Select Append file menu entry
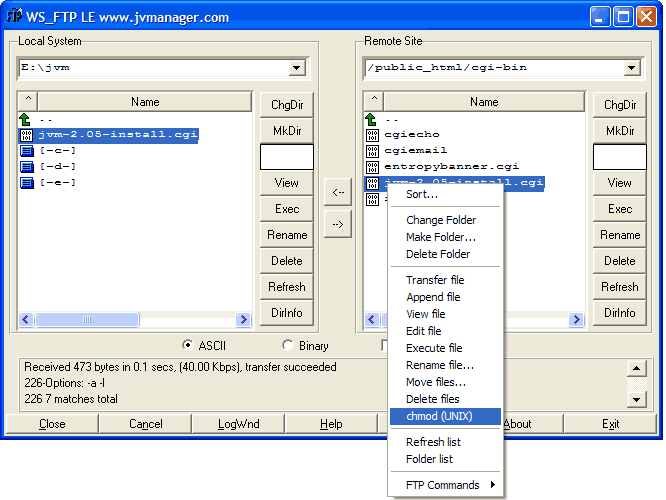Image resolution: width=666 pixels, height=500 pixels. pyautogui.click(x=445, y=297)
